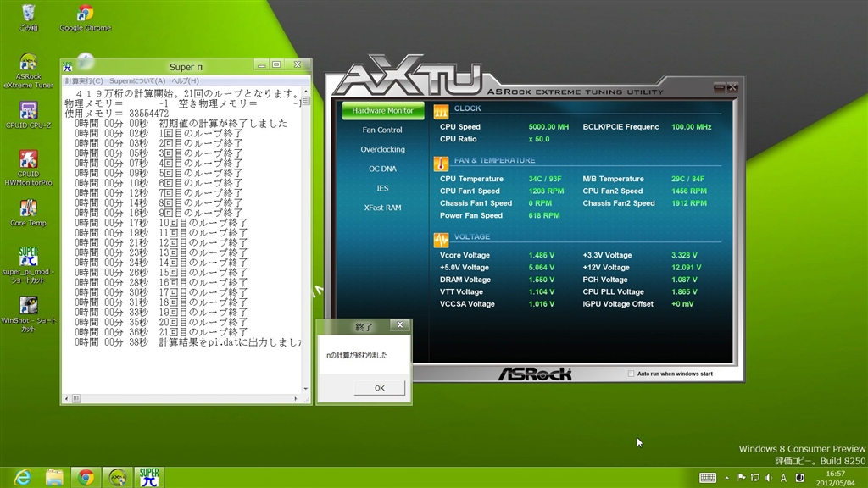The height and width of the screenshot is (488, 868).
Task: Open the ヘルプ(H) menu in Super π
Action: [x=186, y=80]
